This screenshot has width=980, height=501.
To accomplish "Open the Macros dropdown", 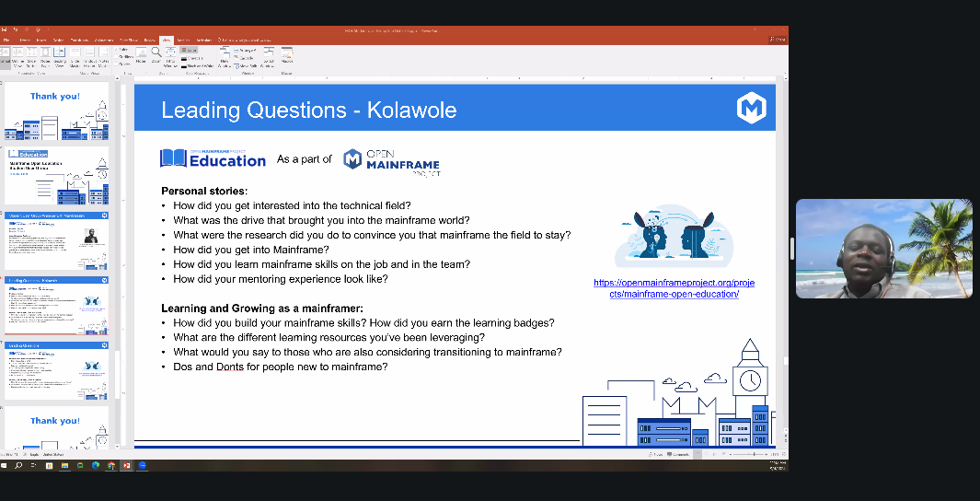I will [287, 55].
